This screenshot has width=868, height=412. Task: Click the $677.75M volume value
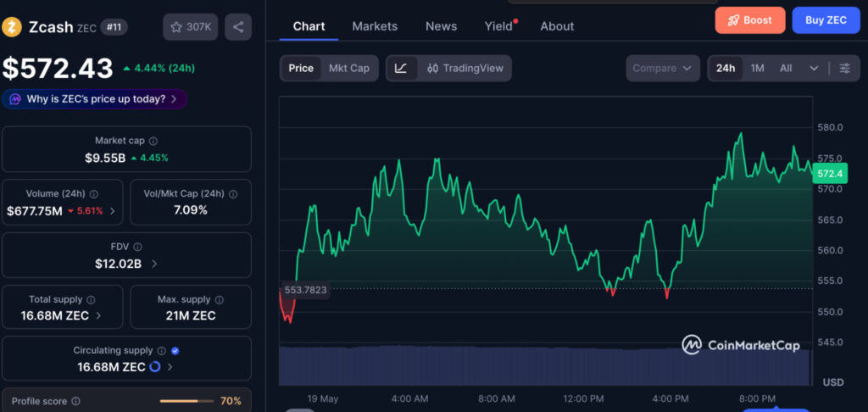(x=34, y=210)
